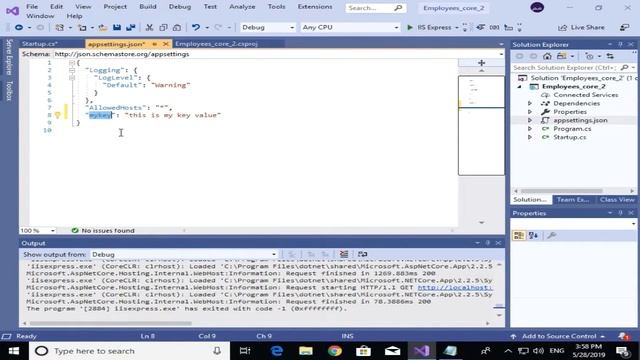Select appsettings.json in Solution Explorer
Viewport: 640px width, 360px height.
(580, 120)
